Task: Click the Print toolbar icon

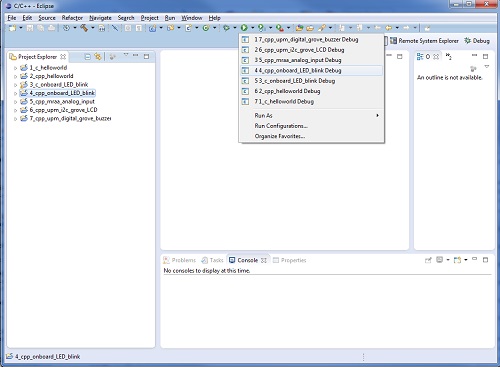Action: [51, 28]
